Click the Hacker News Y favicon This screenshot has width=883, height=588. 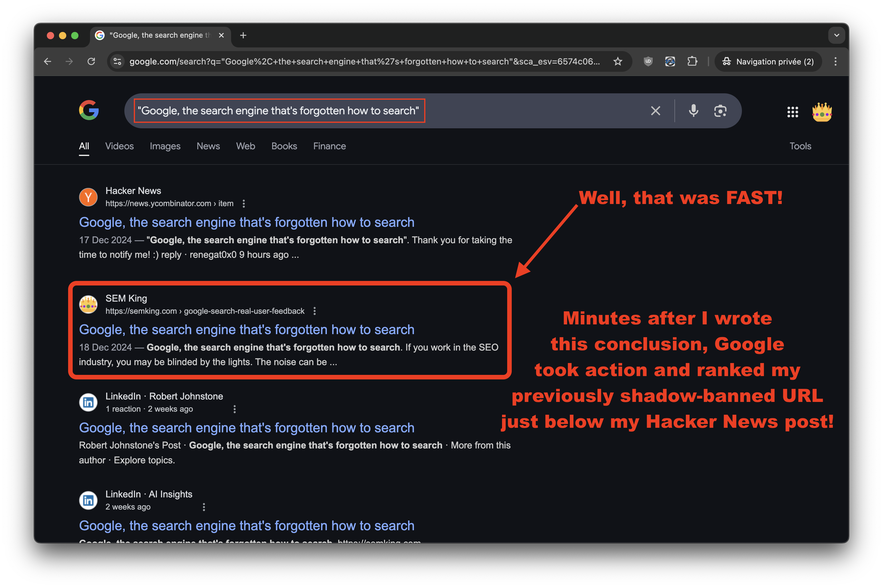coord(88,197)
